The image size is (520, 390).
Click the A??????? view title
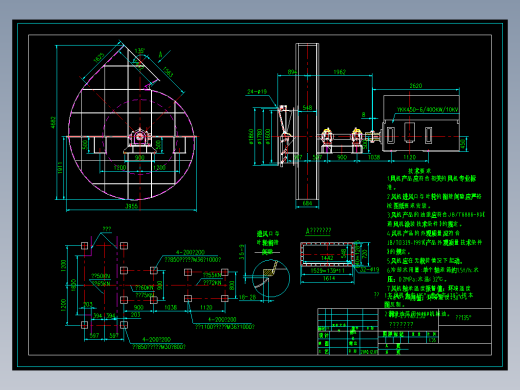pos(318,230)
